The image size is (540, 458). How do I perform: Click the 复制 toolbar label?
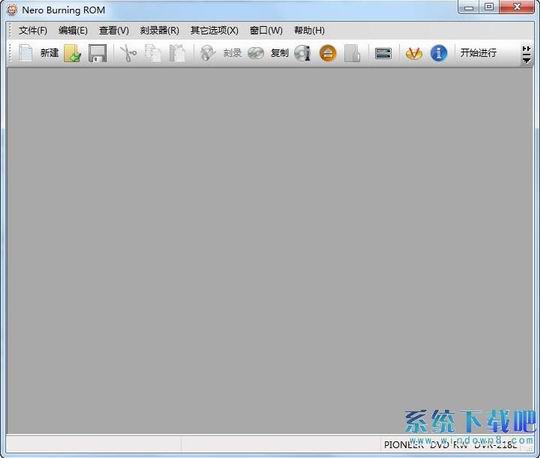(x=279, y=53)
